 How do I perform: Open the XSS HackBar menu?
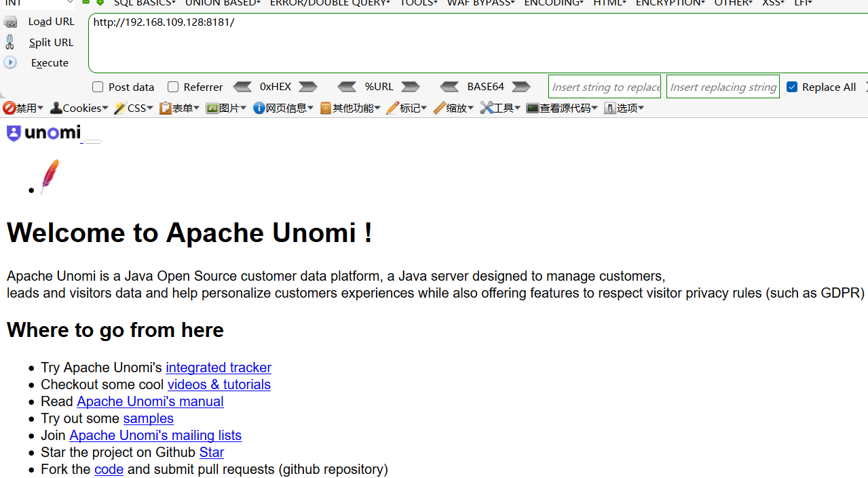[x=773, y=3]
